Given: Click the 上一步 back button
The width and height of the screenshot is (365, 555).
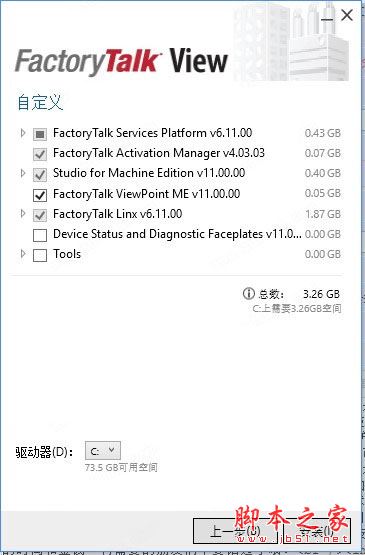Looking at the screenshot, I should coord(235,531).
